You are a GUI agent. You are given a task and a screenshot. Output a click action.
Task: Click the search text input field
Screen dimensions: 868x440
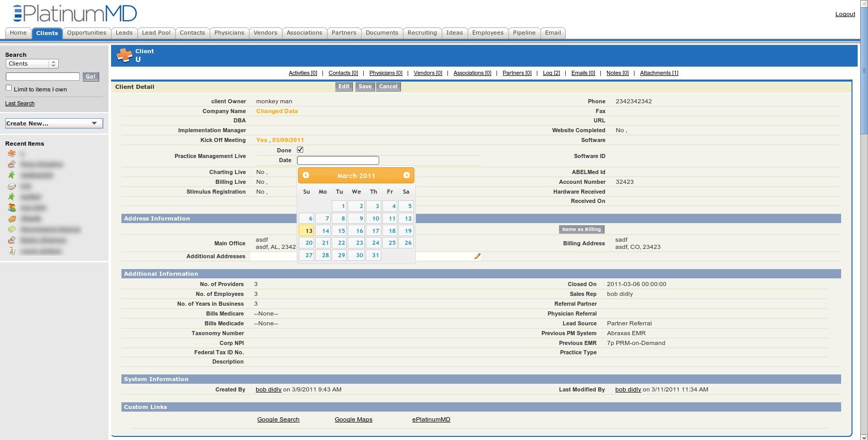point(43,77)
